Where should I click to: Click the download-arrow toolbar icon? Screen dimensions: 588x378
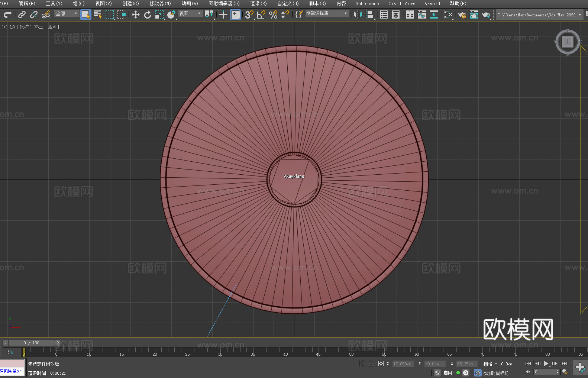point(434,14)
